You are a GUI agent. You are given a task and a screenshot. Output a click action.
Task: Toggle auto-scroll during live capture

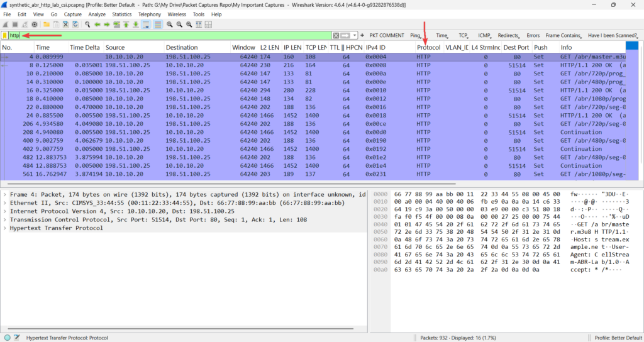[x=145, y=25]
